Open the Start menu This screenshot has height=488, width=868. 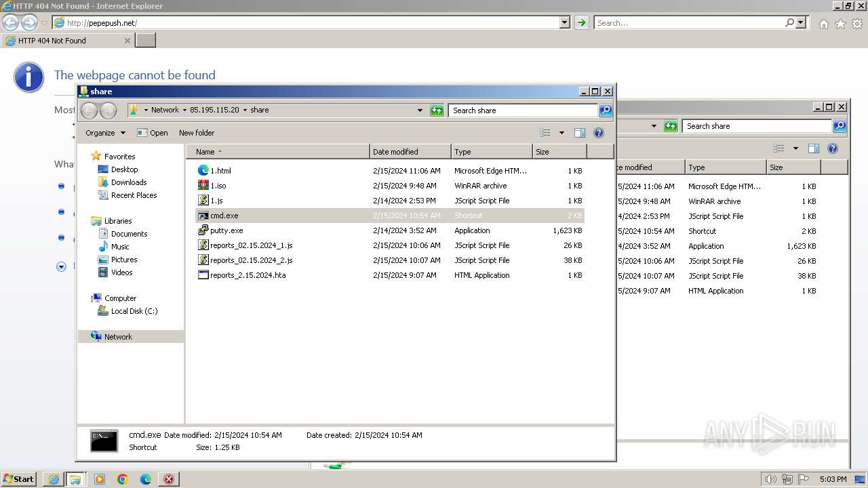[x=18, y=479]
